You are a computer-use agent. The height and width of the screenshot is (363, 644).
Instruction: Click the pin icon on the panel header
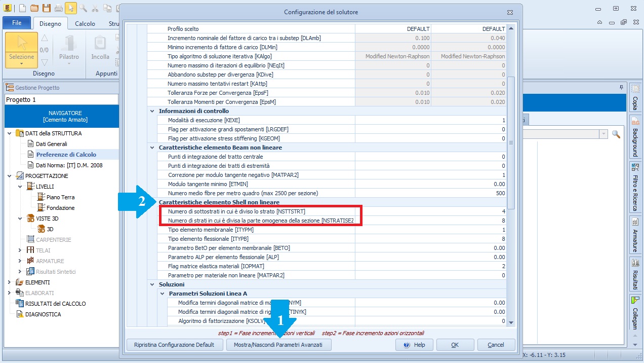pos(621,88)
